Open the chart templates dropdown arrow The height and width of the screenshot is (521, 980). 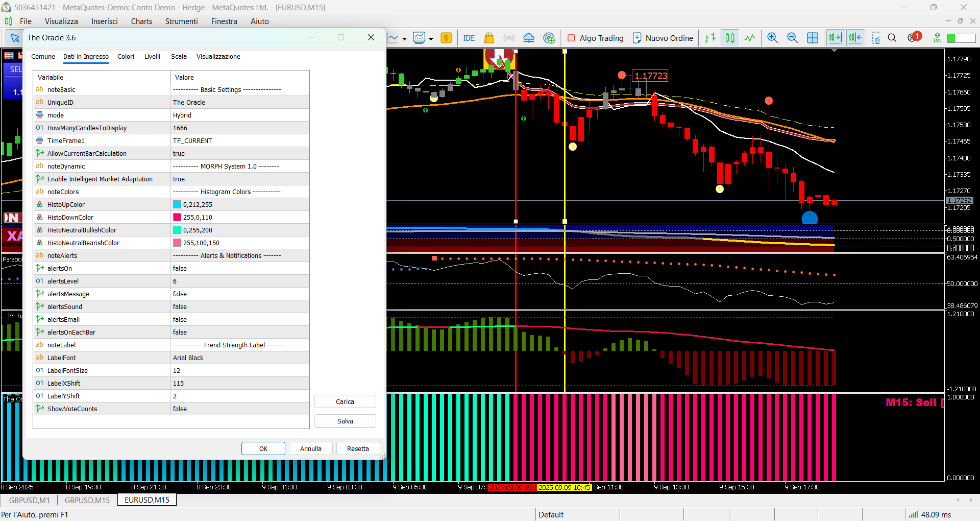[x=431, y=38]
